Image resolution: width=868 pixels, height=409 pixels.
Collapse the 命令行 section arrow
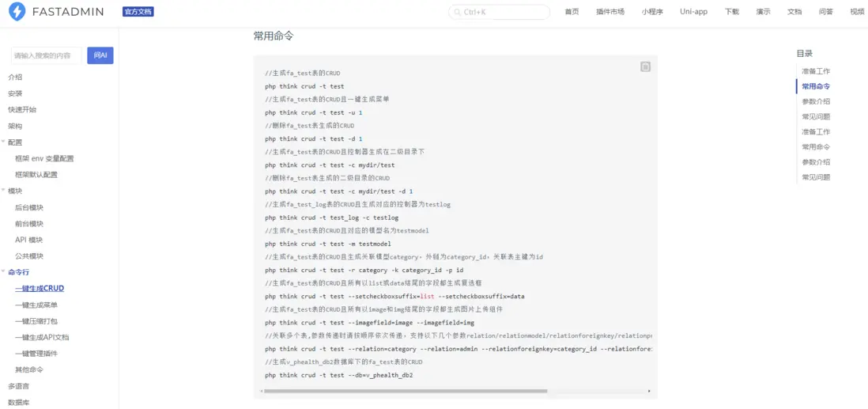click(3, 272)
